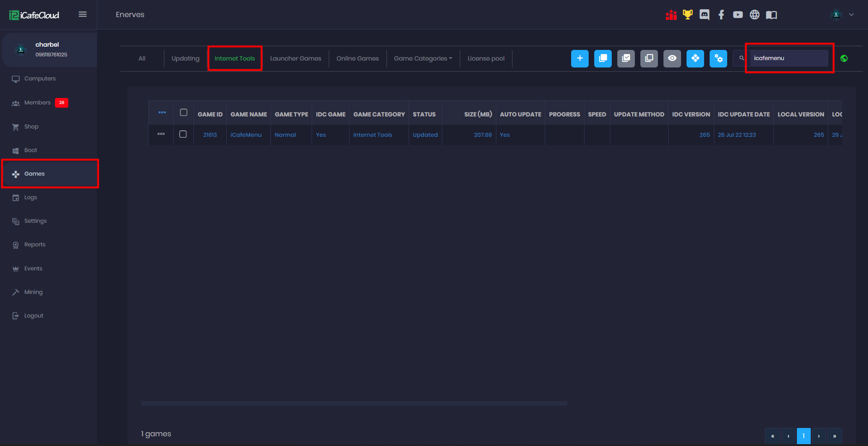Open the YouTube icon link
Image resolution: width=868 pixels, height=446 pixels.
pos(738,15)
